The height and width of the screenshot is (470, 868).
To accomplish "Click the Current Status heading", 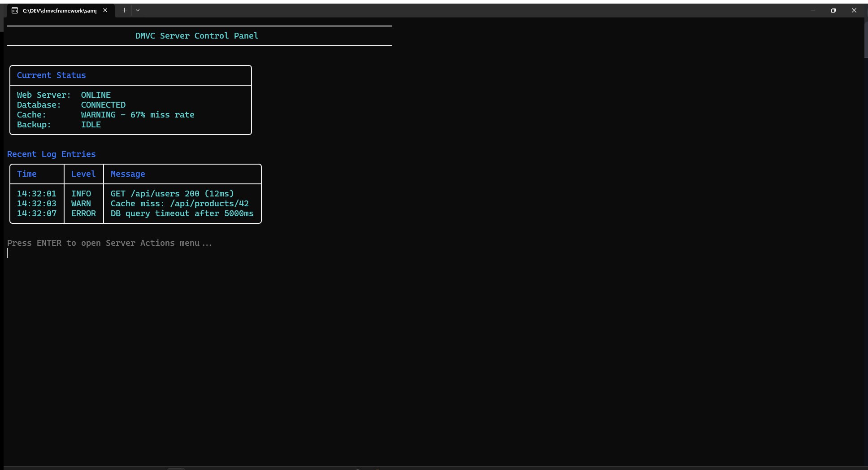I will coord(52,75).
